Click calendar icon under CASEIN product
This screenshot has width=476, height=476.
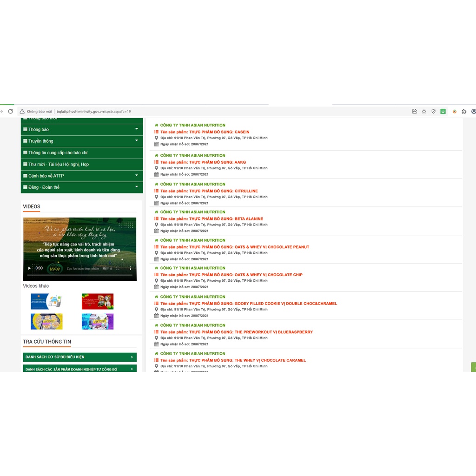click(x=156, y=144)
